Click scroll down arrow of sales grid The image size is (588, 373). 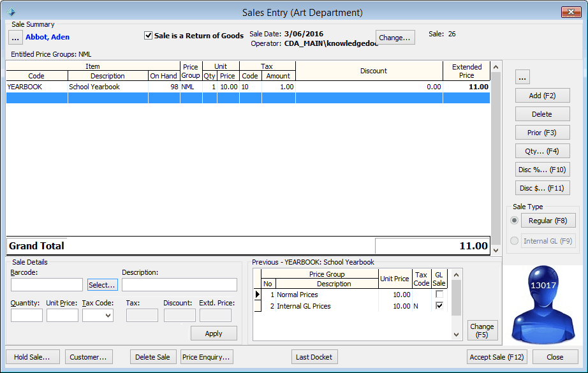pos(496,250)
